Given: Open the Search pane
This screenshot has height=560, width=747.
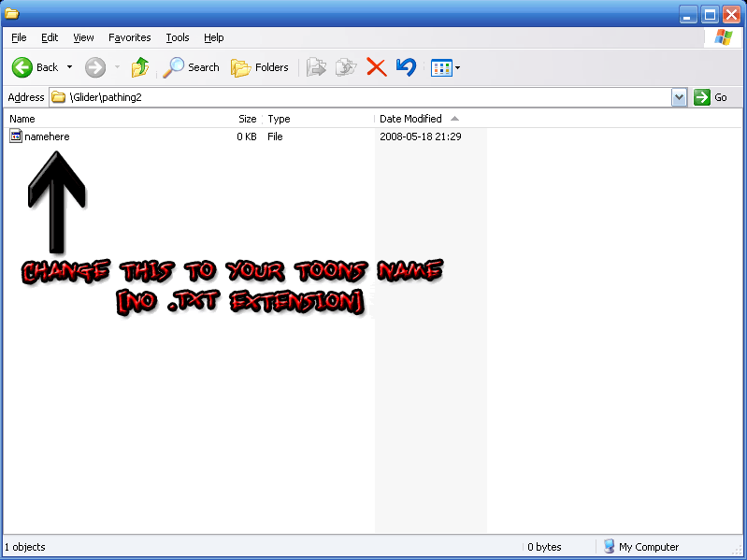Looking at the screenshot, I should pyautogui.click(x=191, y=67).
